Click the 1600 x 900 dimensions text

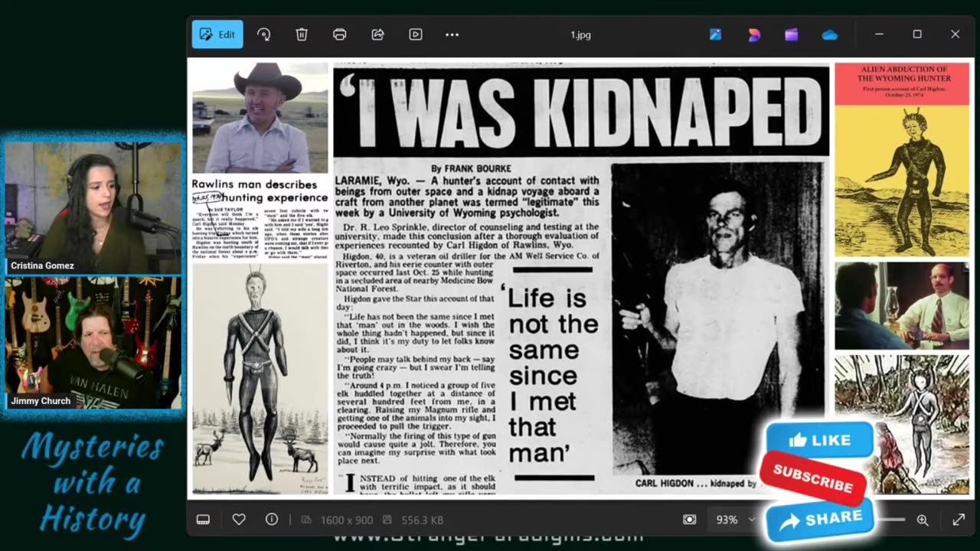(347, 520)
